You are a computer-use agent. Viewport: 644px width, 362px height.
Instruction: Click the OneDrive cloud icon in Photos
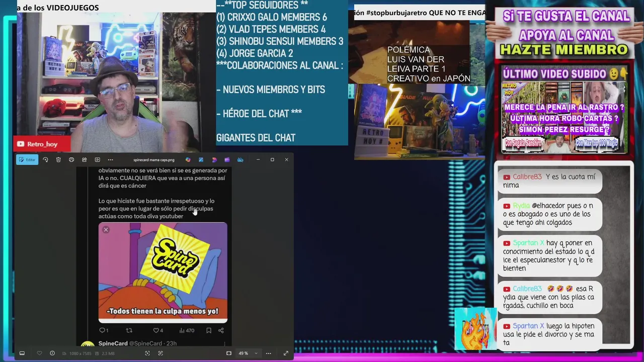(x=240, y=160)
